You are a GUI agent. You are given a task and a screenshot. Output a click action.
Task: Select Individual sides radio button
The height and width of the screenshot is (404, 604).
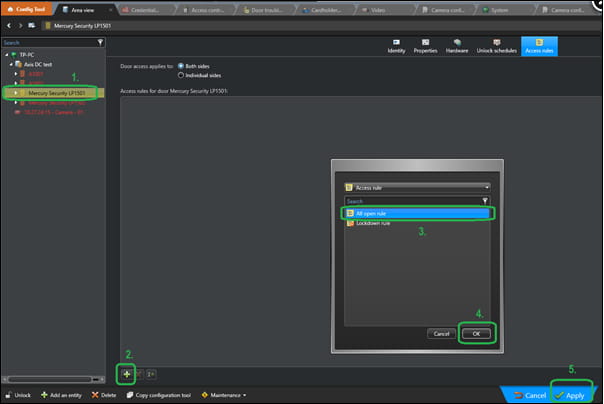[x=181, y=75]
